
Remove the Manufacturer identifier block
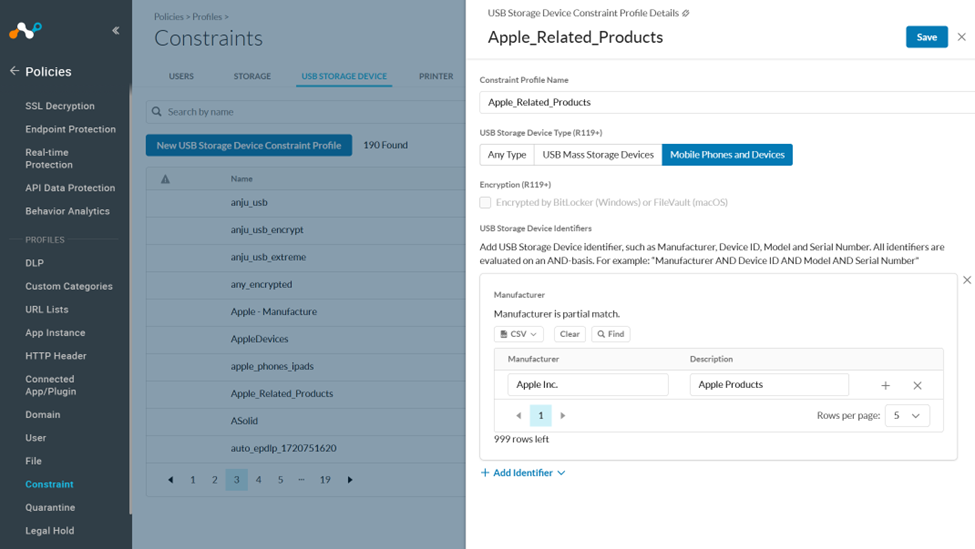click(966, 280)
